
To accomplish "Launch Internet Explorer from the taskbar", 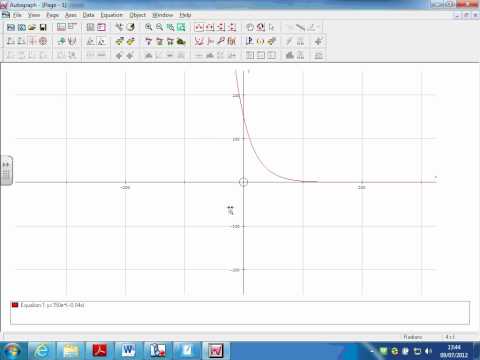I will [41, 351].
